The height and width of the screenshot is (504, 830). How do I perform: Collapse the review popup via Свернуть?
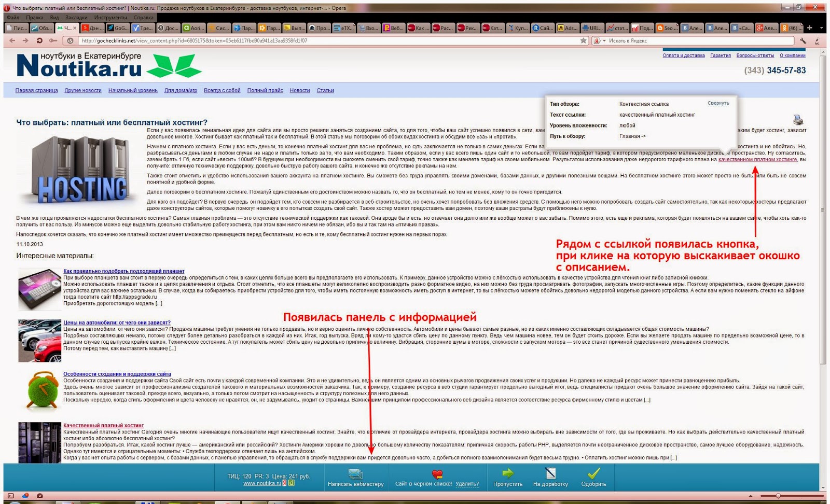718,103
